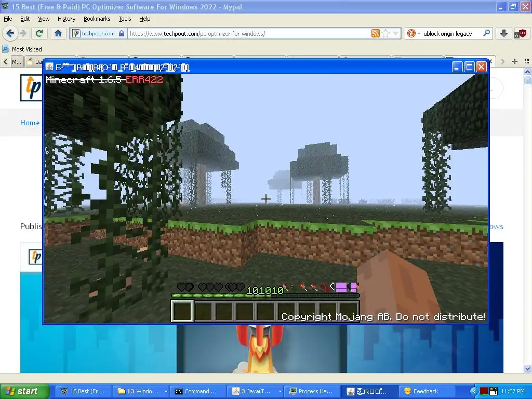Select the fourth Minecraft hotbar slot

tap(245, 311)
